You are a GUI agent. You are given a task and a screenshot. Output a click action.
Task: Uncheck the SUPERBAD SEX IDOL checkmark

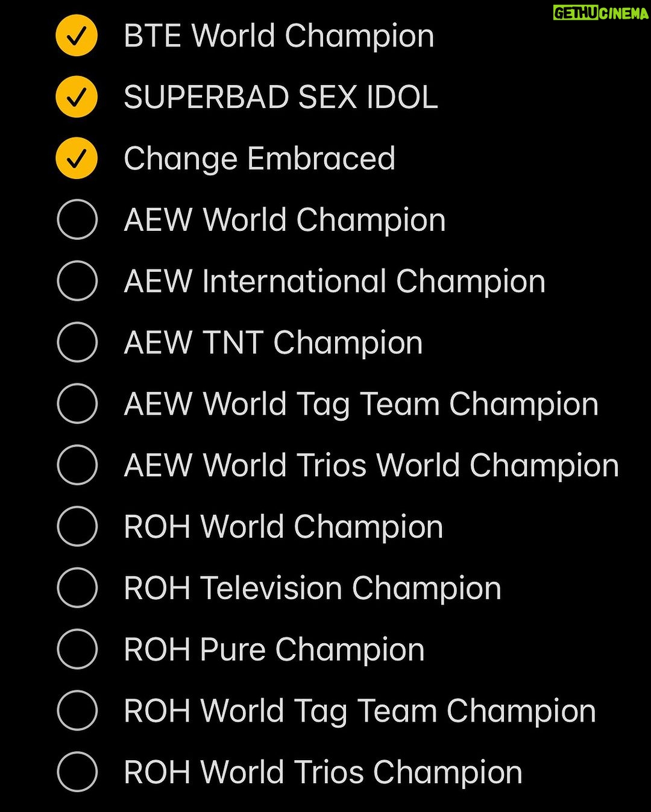[x=77, y=97]
